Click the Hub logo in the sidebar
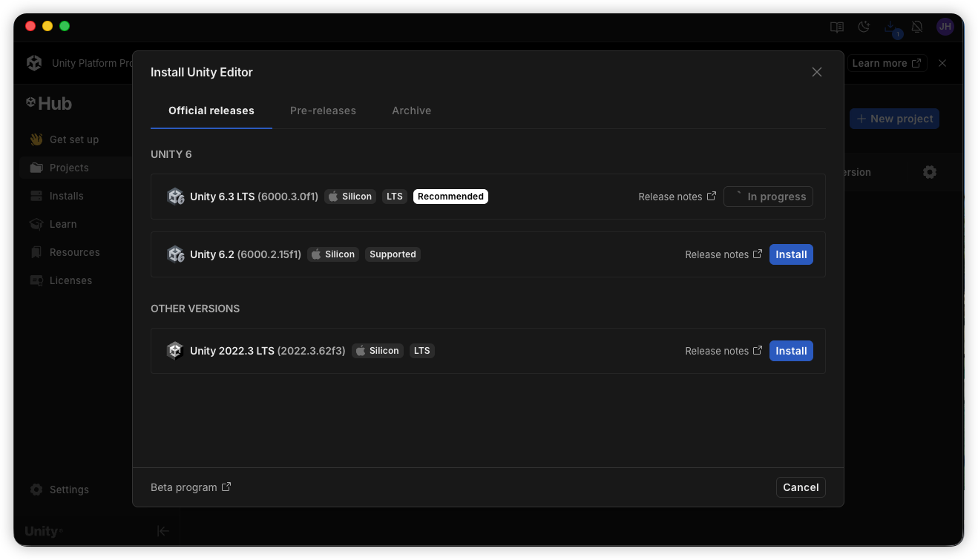The width and height of the screenshot is (978, 560). tap(49, 104)
